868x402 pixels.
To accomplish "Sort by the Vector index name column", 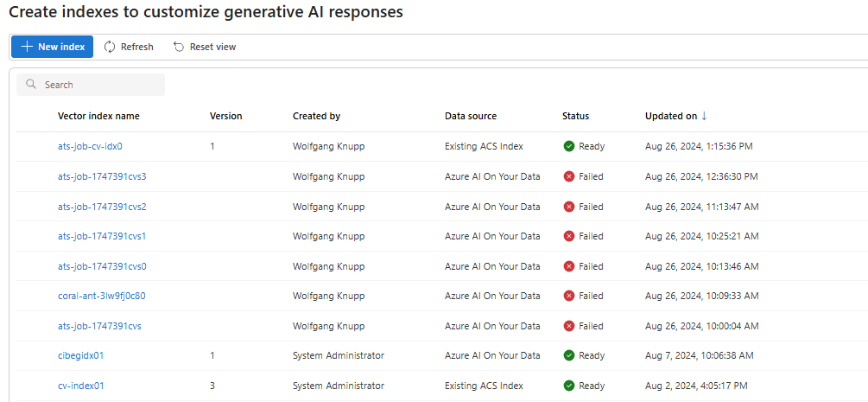I will click(x=98, y=116).
